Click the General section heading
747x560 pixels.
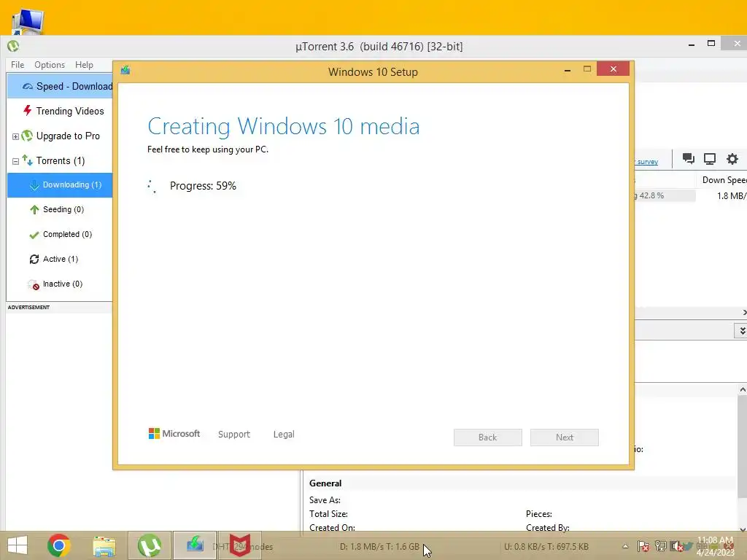(325, 483)
